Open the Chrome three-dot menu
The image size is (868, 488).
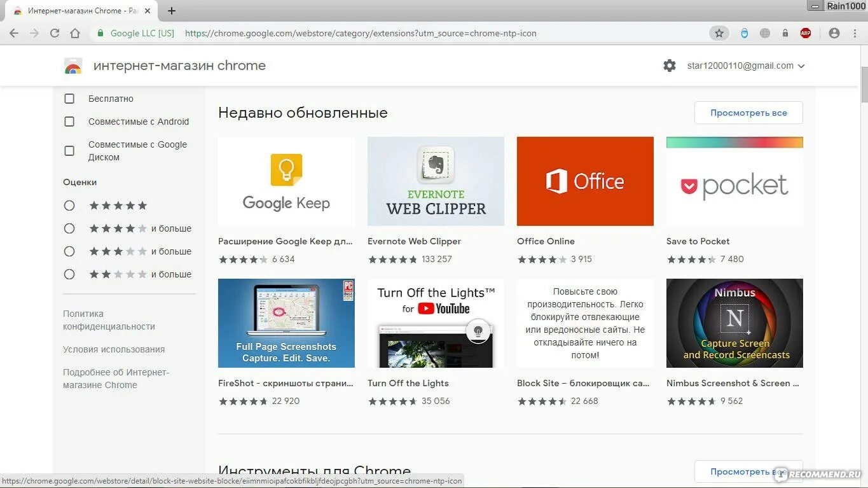(855, 33)
